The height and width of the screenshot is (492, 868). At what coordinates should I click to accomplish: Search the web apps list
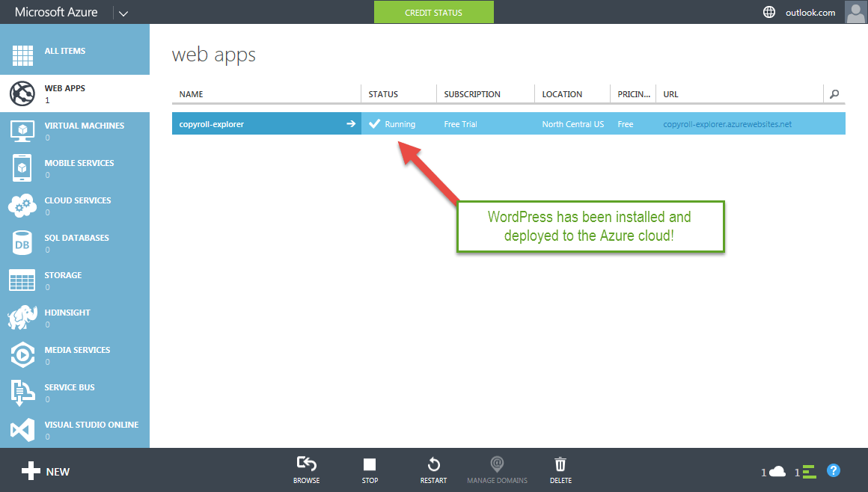pyautogui.click(x=834, y=94)
